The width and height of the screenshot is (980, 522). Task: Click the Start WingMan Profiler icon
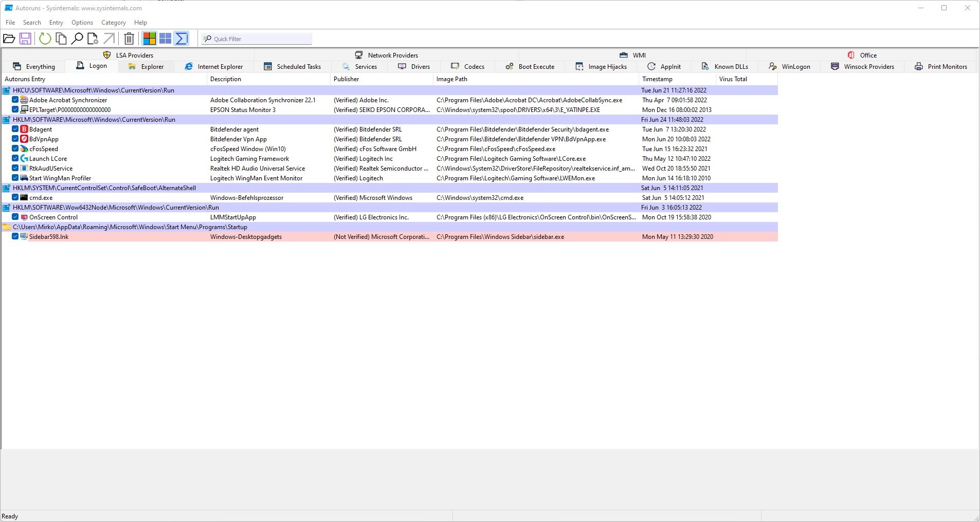24,178
